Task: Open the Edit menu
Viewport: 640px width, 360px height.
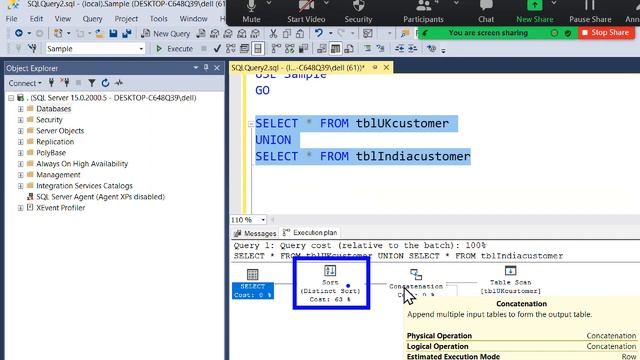Action: click(36, 19)
